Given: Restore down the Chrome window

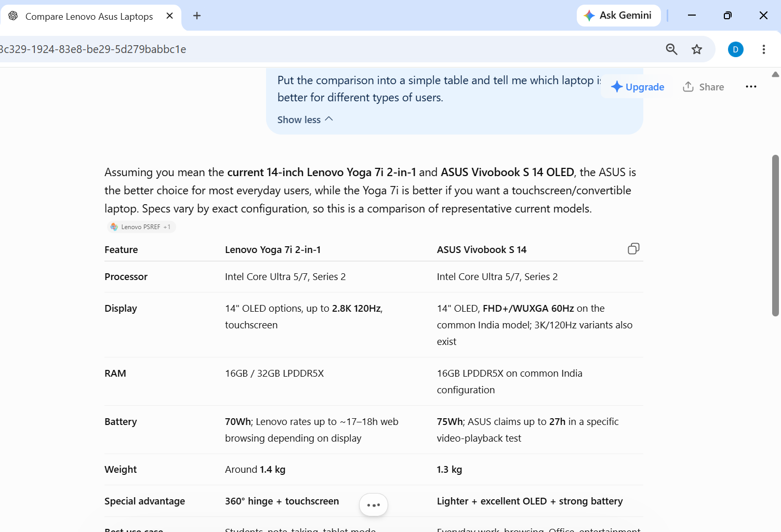Looking at the screenshot, I should point(727,16).
